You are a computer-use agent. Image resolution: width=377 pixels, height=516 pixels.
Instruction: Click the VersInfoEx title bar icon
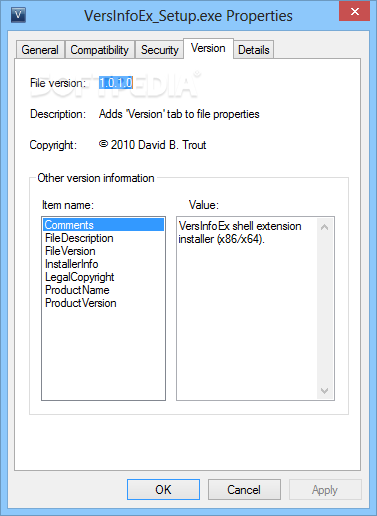[x=18, y=15]
